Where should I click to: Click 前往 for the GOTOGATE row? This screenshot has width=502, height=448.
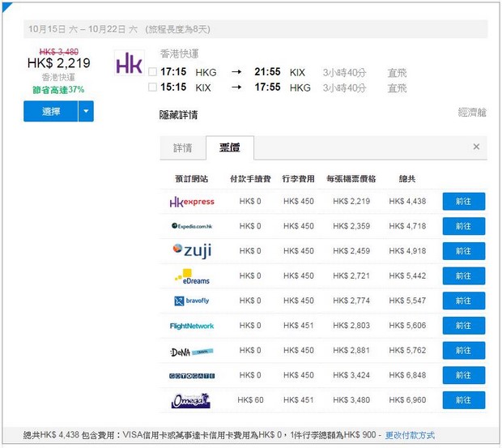tap(464, 375)
